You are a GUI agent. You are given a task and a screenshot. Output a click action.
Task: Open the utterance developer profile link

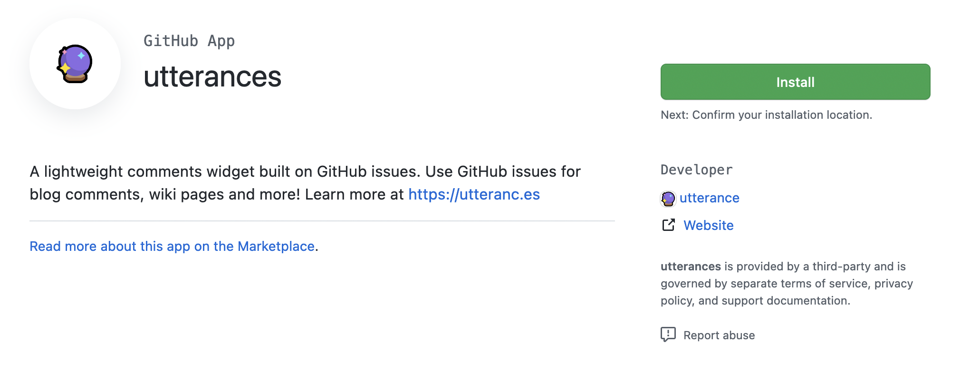(x=709, y=198)
